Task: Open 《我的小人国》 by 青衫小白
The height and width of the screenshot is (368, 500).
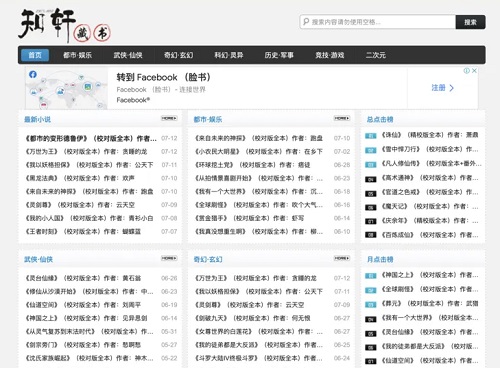Action: coord(89,218)
